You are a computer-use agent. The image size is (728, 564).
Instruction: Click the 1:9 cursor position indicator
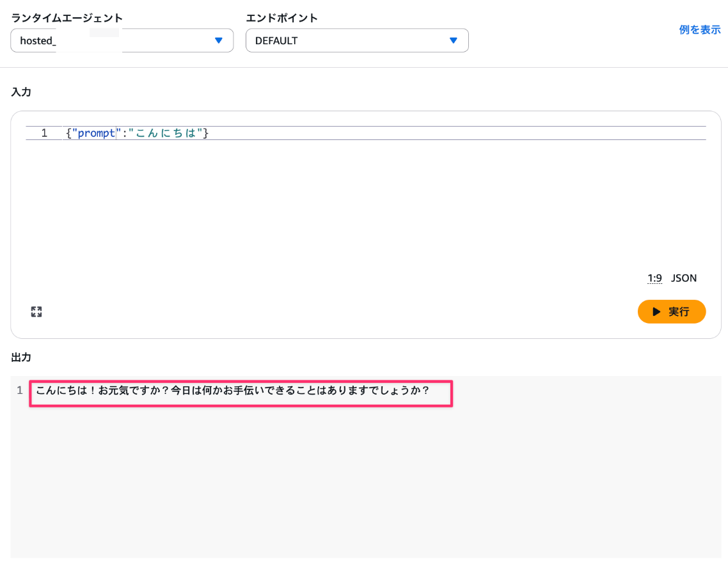click(x=654, y=278)
